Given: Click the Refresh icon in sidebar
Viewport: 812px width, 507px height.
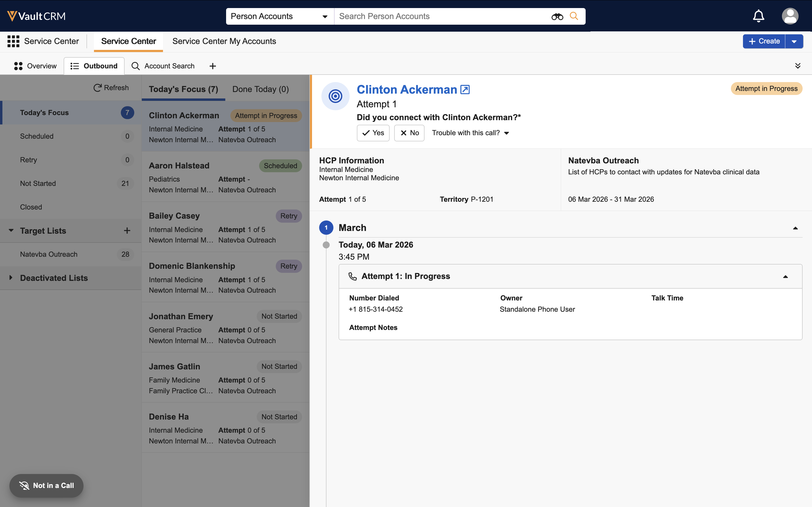Looking at the screenshot, I should click(97, 88).
